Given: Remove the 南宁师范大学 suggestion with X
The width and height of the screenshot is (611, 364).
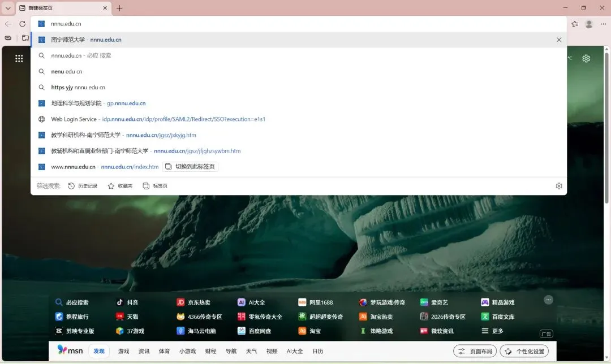Looking at the screenshot, I should tap(559, 40).
